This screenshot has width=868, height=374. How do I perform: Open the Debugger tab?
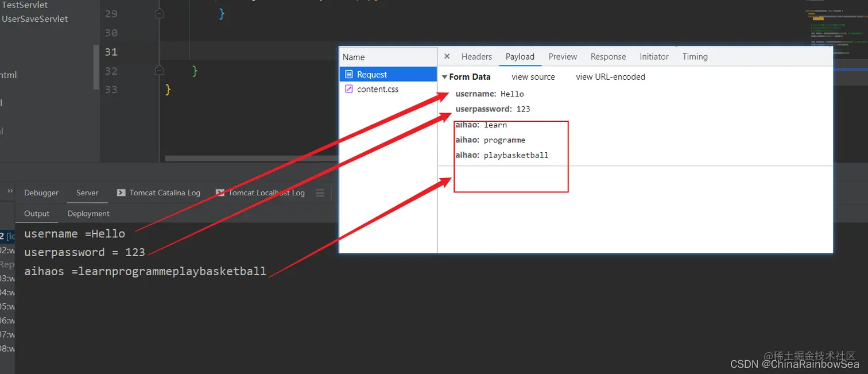(41, 193)
